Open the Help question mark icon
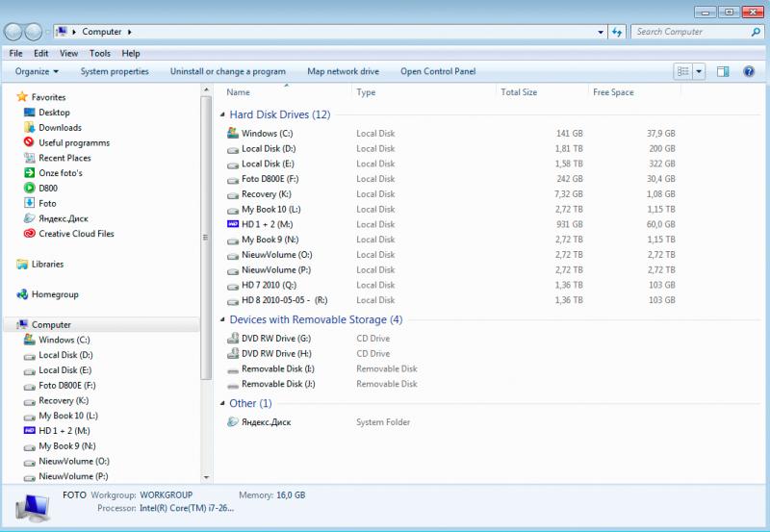770x532 pixels. pos(749,71)
